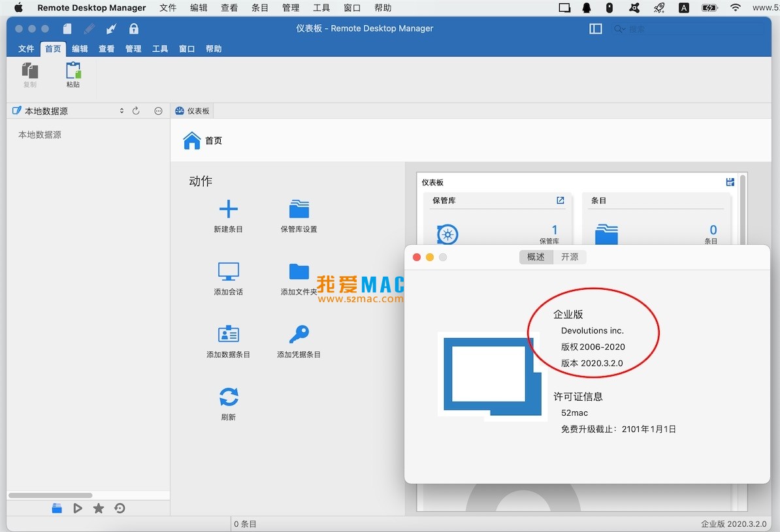Click Add Data Entry (添加数据条目) icon
Screen dimensions: 780x532
[x=228, y=334]
